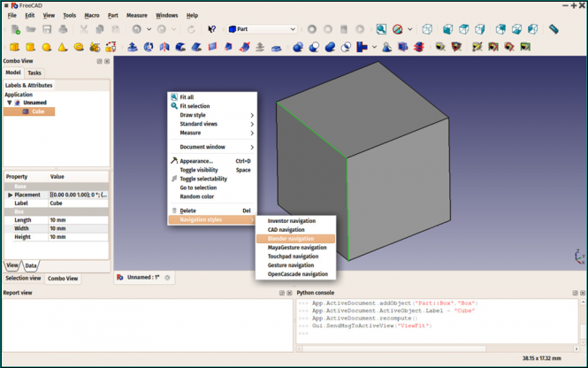Click the Sphere primitive toolbar icon
Image resolution: width=588 pixels, height=368 pixels.
(x=47, y=47)
